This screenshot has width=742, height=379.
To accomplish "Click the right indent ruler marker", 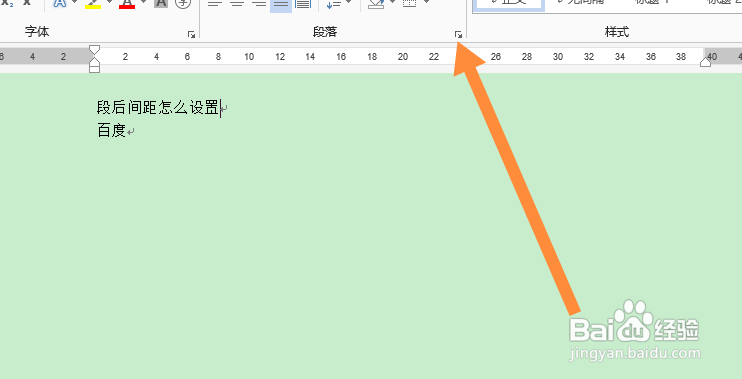I will point(705,62).
